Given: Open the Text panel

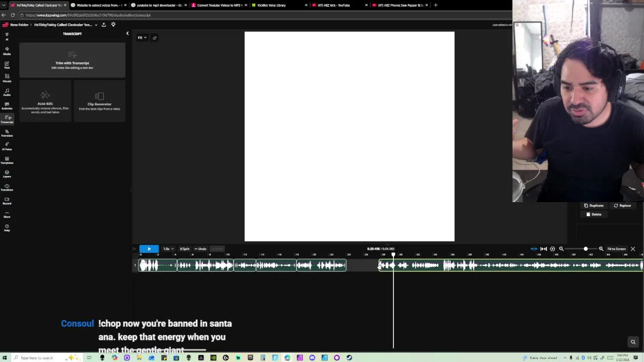Looking at the screenshot, I should (x=7, y=65).
